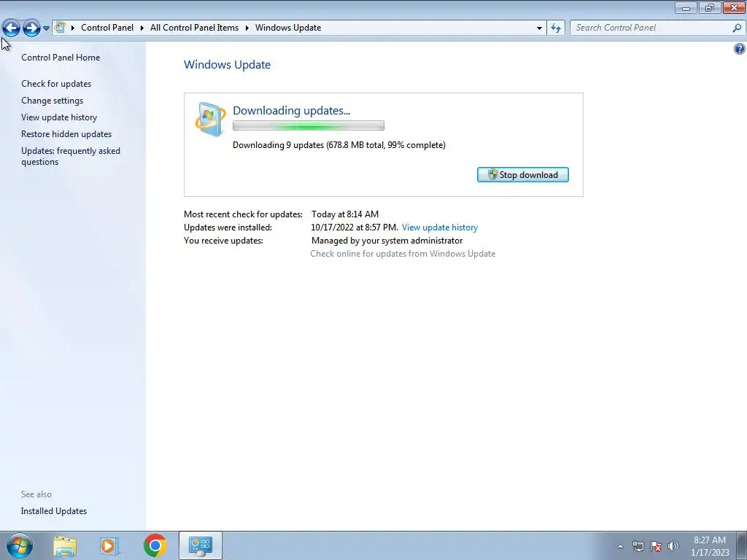Expand the arrow after Control Panel breadcrumb
The width and height of the screenshot is (747, 560).
click(x=142, y=28)
